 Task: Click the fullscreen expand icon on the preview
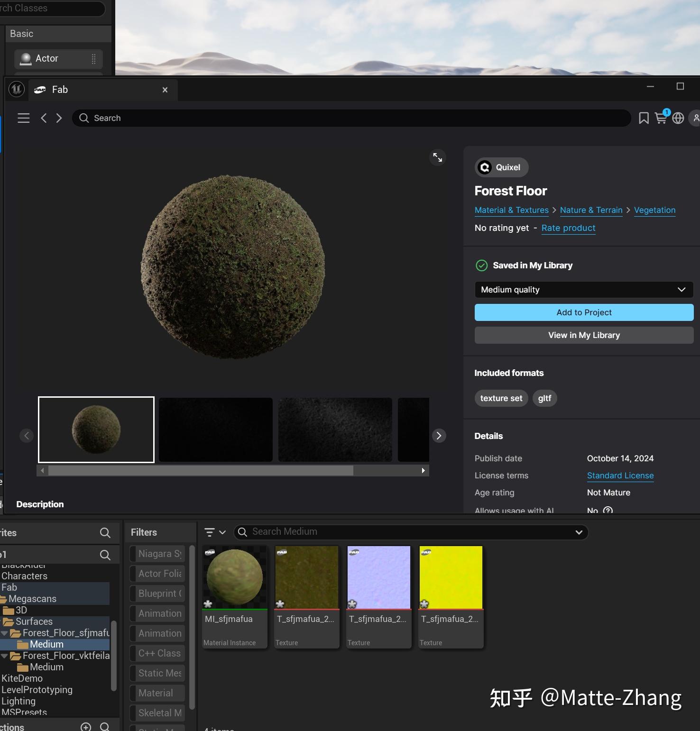click(x=437, y=158)
